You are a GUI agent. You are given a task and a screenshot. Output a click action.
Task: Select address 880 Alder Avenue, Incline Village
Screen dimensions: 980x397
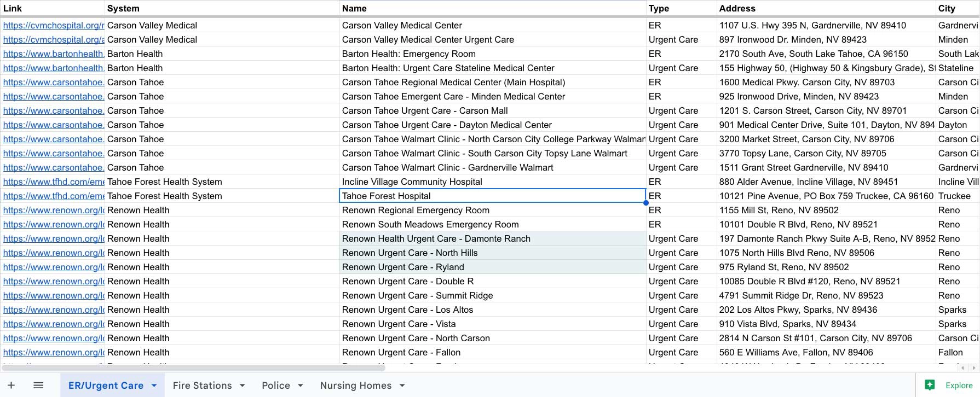coord(827,182)
